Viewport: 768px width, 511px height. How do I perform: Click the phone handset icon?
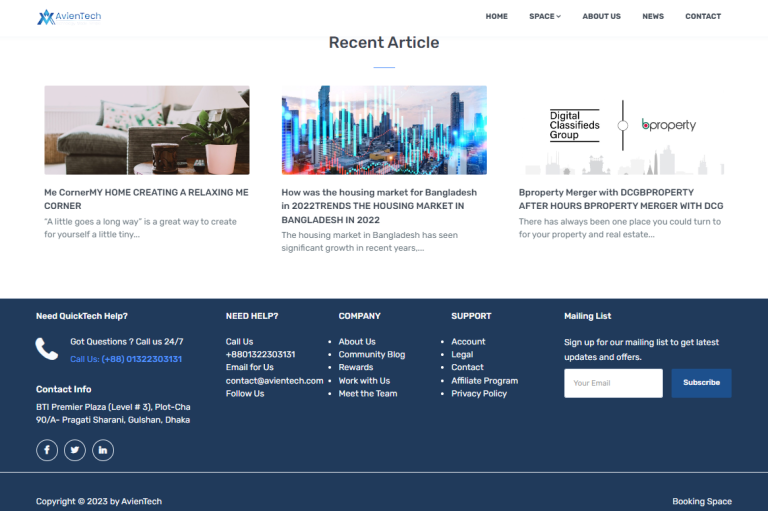47,348
